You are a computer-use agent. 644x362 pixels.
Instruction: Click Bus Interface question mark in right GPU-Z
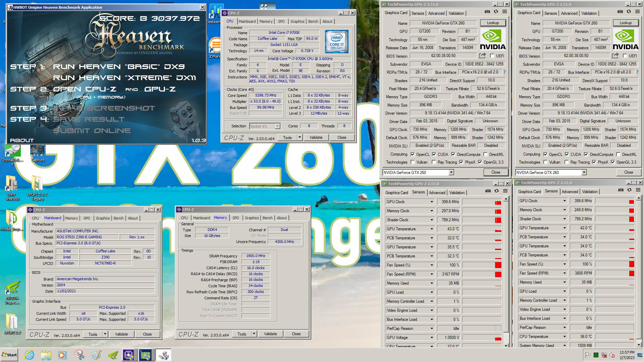637,72
